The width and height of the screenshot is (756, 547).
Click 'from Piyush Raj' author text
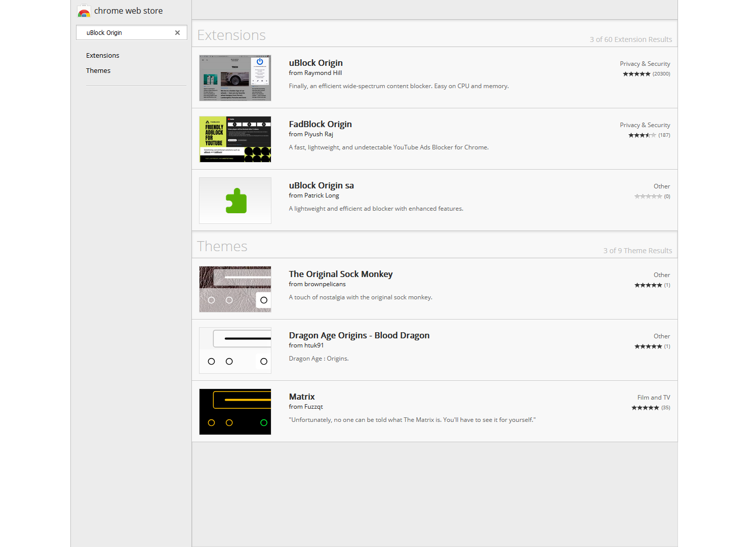pyautogui.click(x=311, y=134)
